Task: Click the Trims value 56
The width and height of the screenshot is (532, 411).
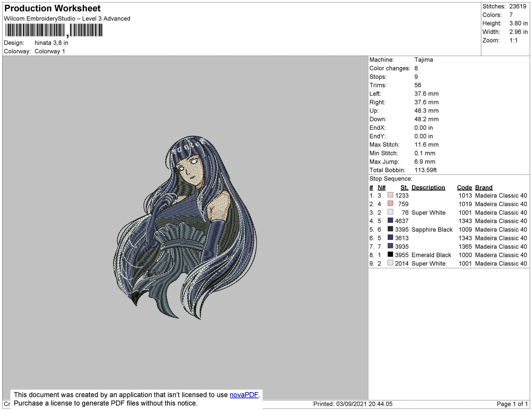Action: coord(418,85)
